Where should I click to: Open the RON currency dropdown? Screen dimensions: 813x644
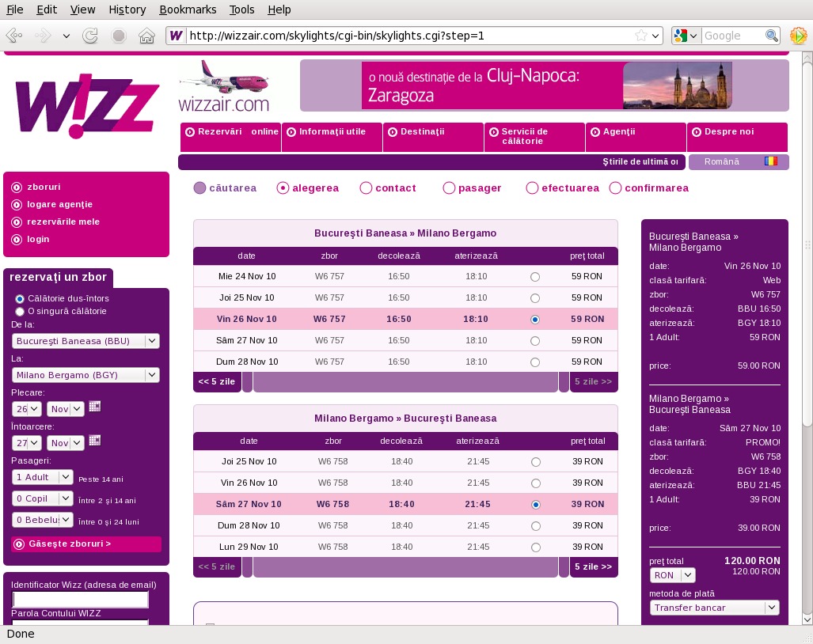tap(672, 575)
